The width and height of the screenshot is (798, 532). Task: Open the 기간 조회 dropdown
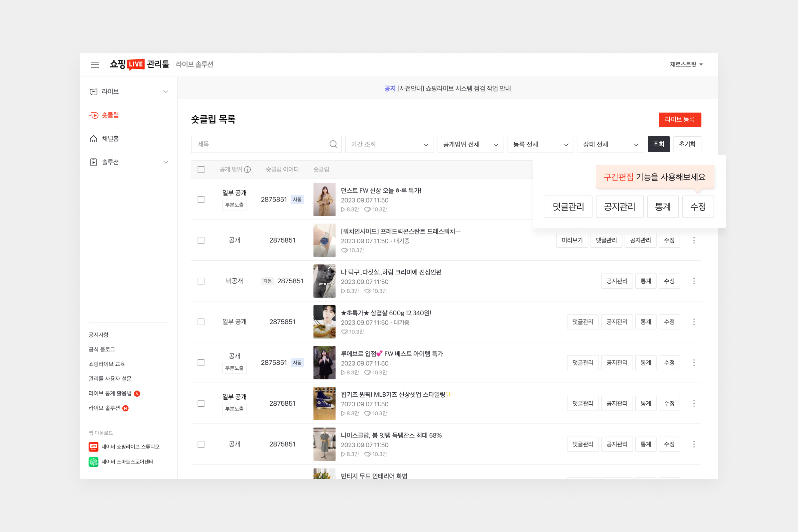point(389,145)
